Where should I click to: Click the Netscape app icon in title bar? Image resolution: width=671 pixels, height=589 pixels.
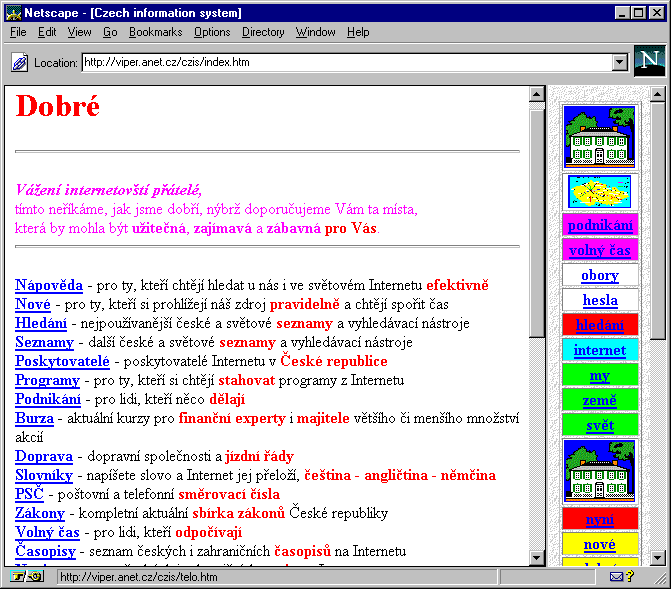point(14,13)
